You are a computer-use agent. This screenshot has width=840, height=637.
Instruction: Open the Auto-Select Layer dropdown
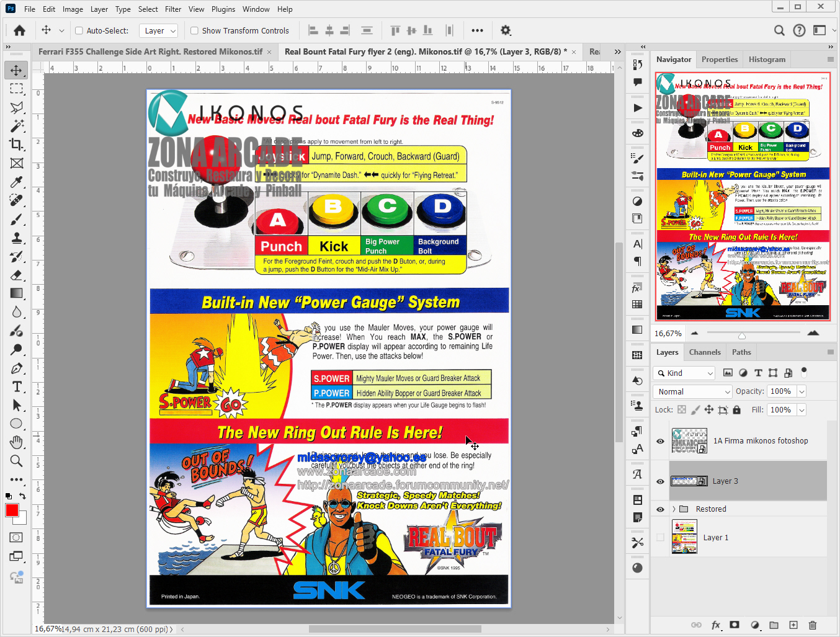tap(159, 30)
